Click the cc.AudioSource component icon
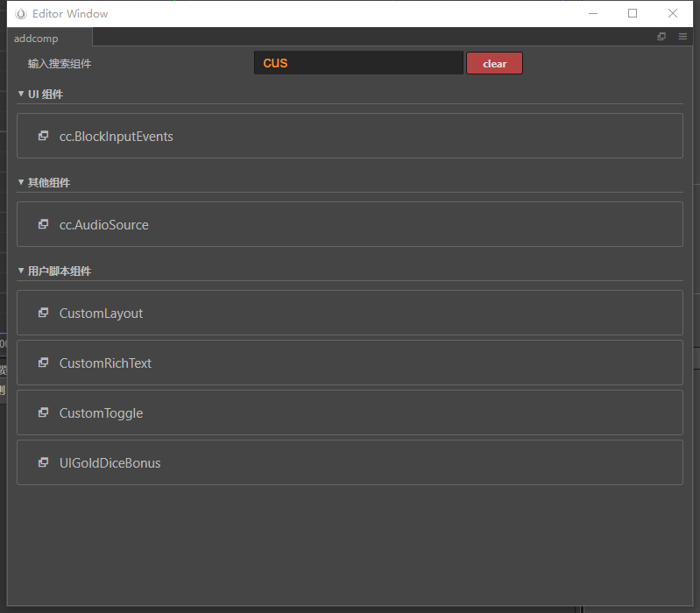The height and width of the screenshot is (613, 700). pyautogui.click(x=43, y=224)
